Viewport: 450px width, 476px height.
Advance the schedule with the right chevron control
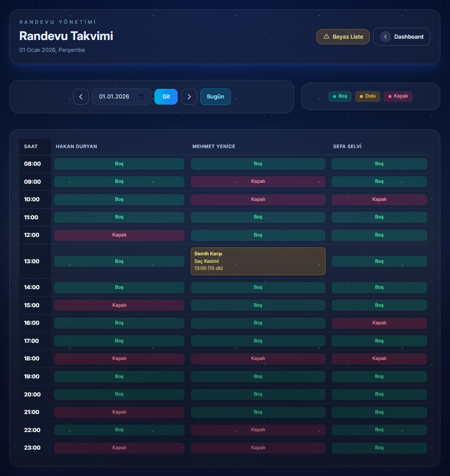click(189, 96)
